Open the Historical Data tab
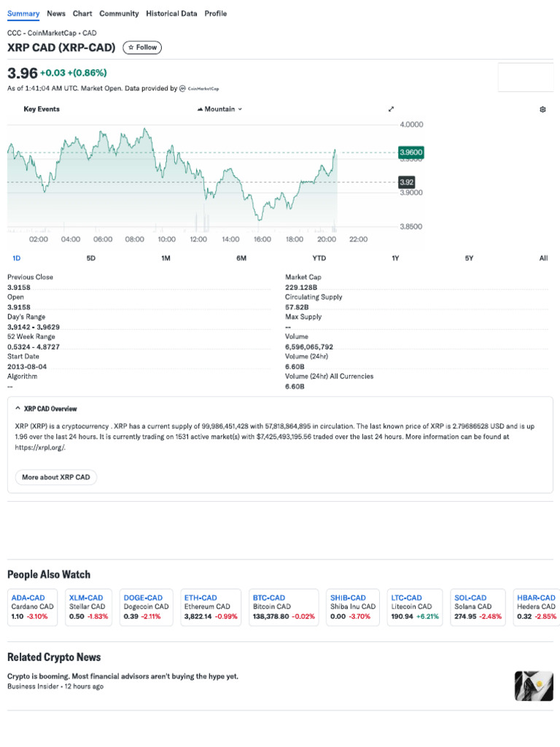 click(x=171, y=13)
